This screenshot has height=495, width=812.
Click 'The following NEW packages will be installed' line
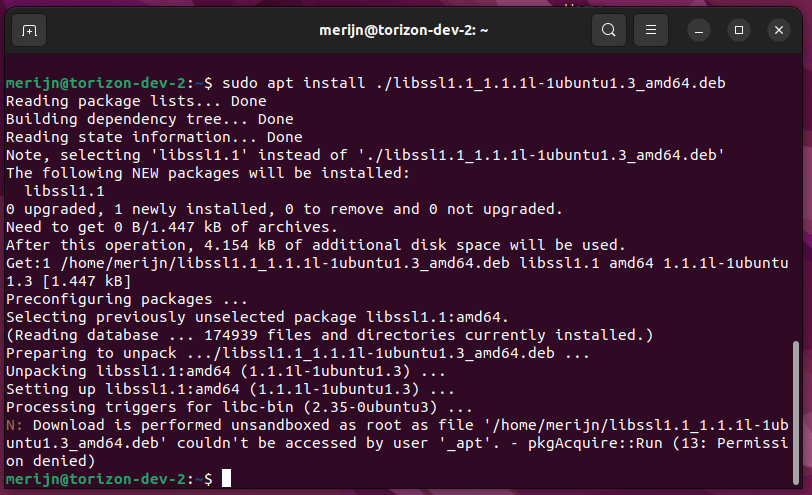(208, 173)
